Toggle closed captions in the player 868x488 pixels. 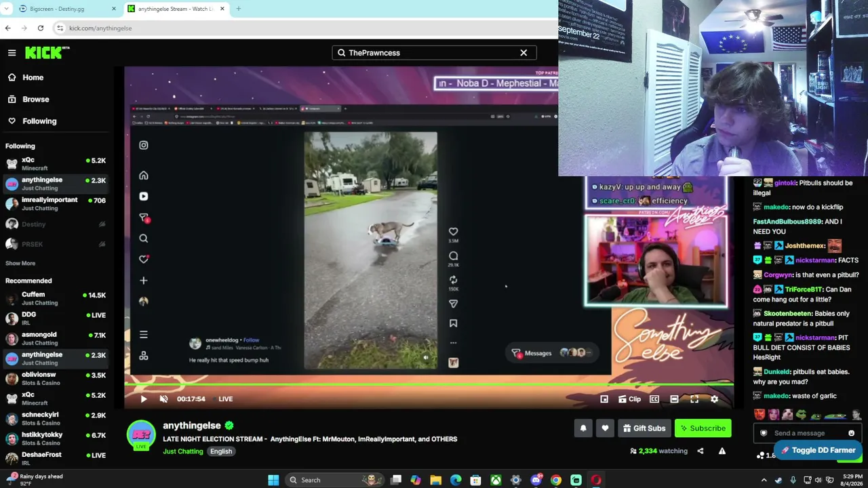654,399
